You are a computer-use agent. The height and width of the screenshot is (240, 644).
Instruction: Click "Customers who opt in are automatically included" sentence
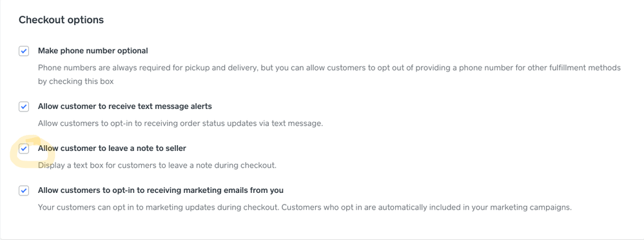tap(427, 207)
